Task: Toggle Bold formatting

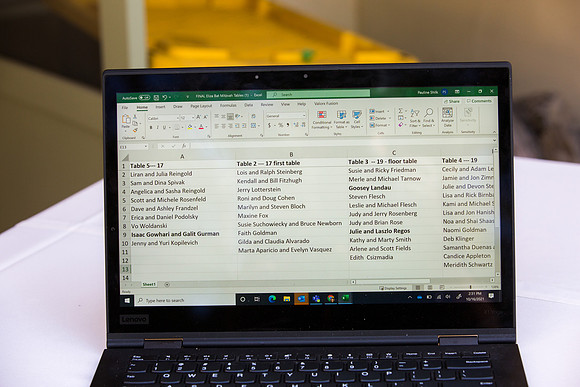Action: [x=151, y=128]
